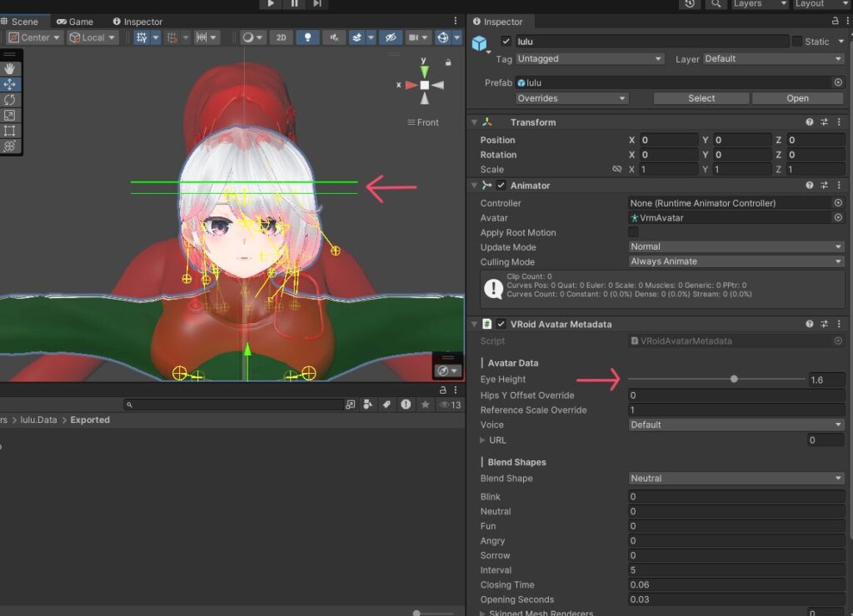
Task: Click the Eye Height slider handle
Action: click(734, 380)
